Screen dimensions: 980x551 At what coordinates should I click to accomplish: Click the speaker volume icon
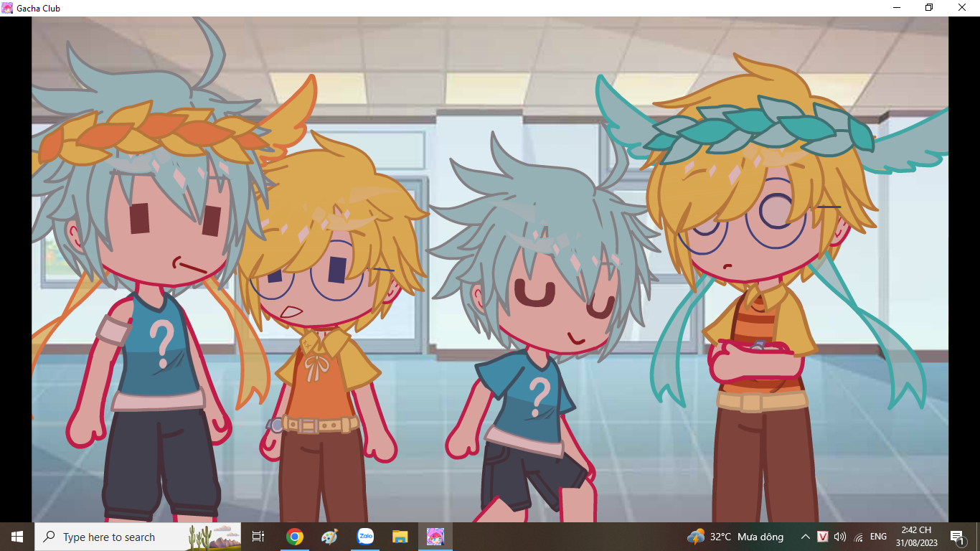click(840, 537)
